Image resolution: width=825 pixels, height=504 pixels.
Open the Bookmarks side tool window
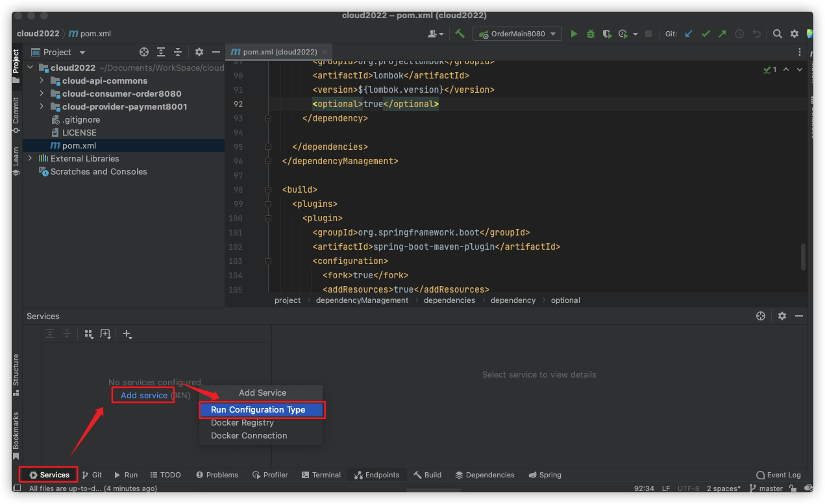click(16, 435)
